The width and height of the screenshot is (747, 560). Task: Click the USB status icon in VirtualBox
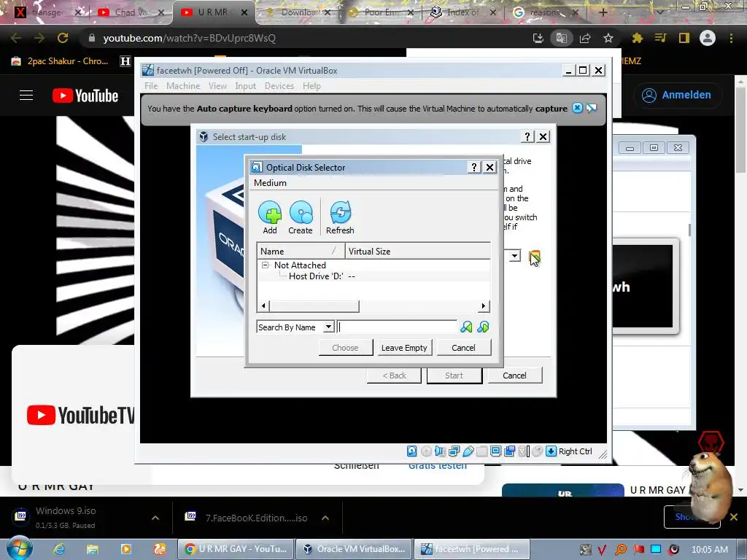pyautogui.click(x=468, y=451)
